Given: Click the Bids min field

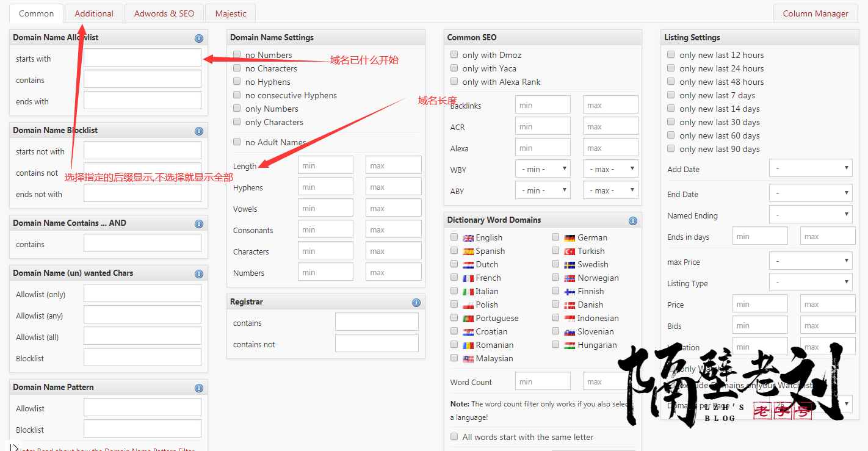Looking at the screenshot, I should point(760,325).
